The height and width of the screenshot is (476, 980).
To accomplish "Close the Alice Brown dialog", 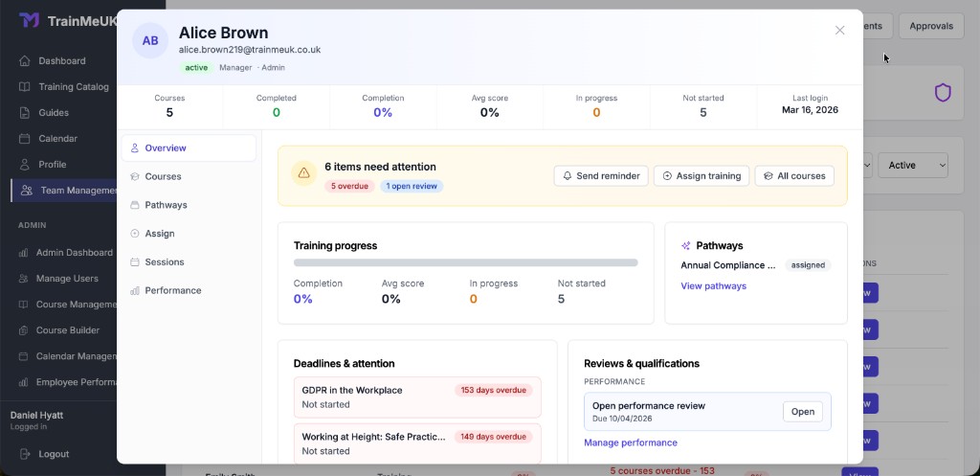I will click(840, 30).
